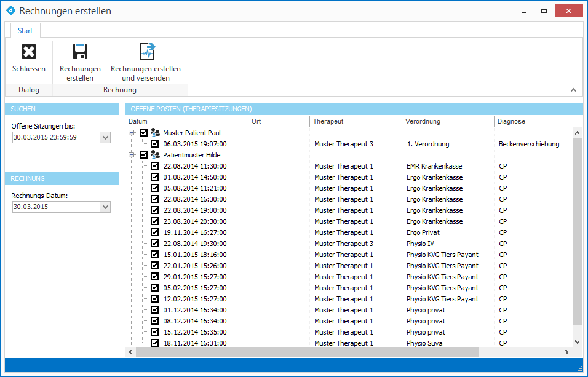Click the app logo in title bar
The height and width of the screenshot is (377, 588).
click(10, 10)
